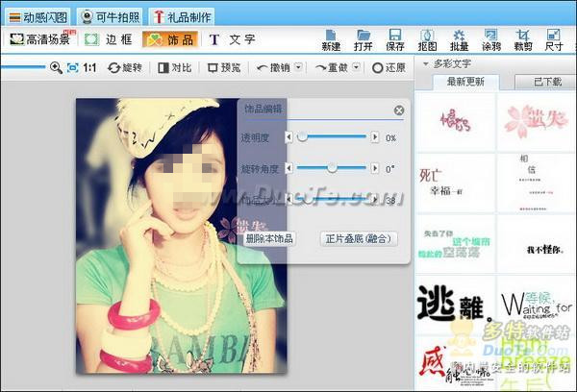
Task: Click the 新建 (New) toolbar icon
Action: coord(331,38)
